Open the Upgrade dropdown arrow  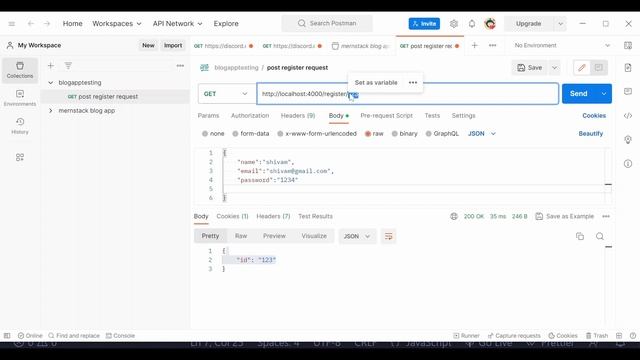pyautogui.click(x=560, y=24)
